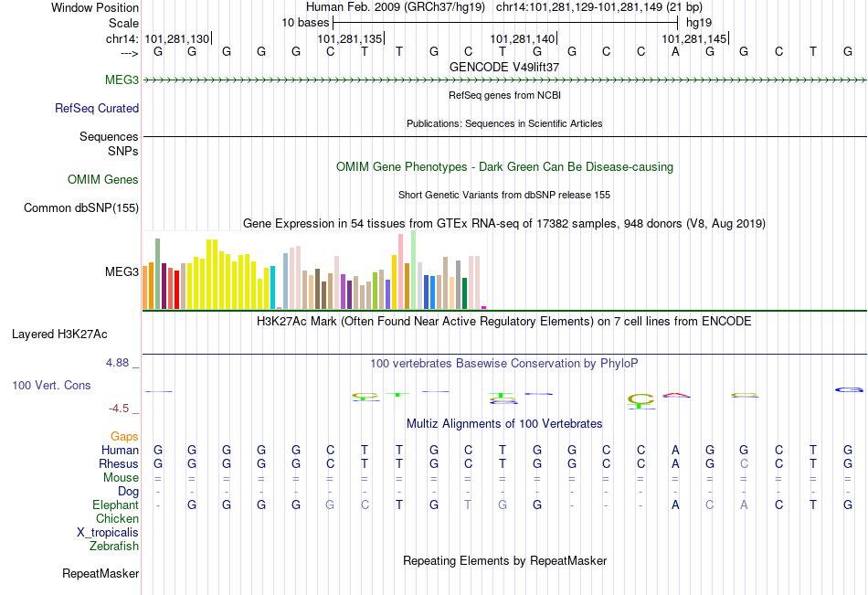Select the X_tropicalis species row label

tap(108, 533)
